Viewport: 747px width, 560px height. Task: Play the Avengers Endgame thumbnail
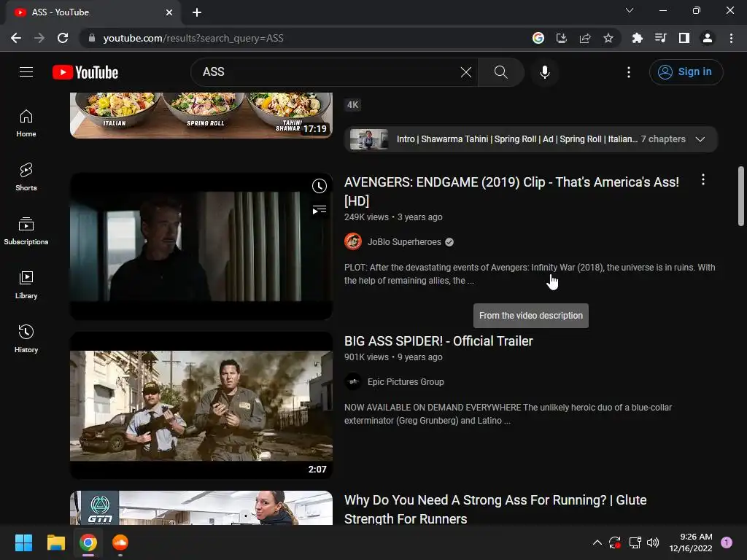pyautogui.click(x=201, y=246)
